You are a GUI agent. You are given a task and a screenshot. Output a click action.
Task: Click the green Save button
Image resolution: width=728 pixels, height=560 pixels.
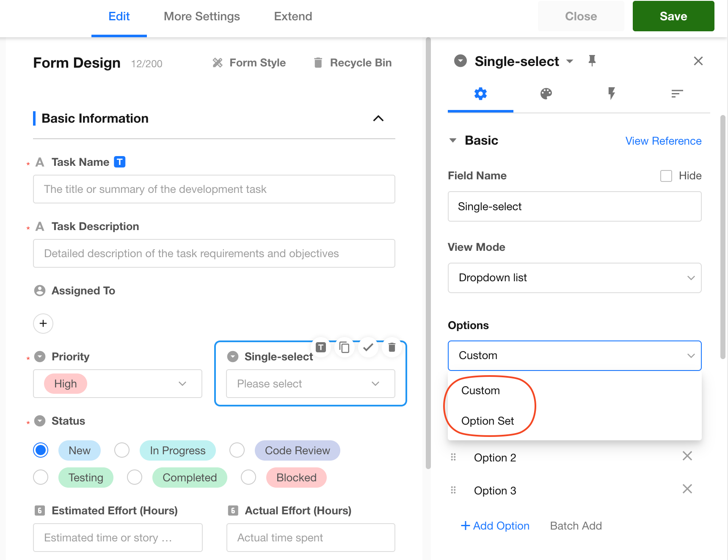point(673,16)
